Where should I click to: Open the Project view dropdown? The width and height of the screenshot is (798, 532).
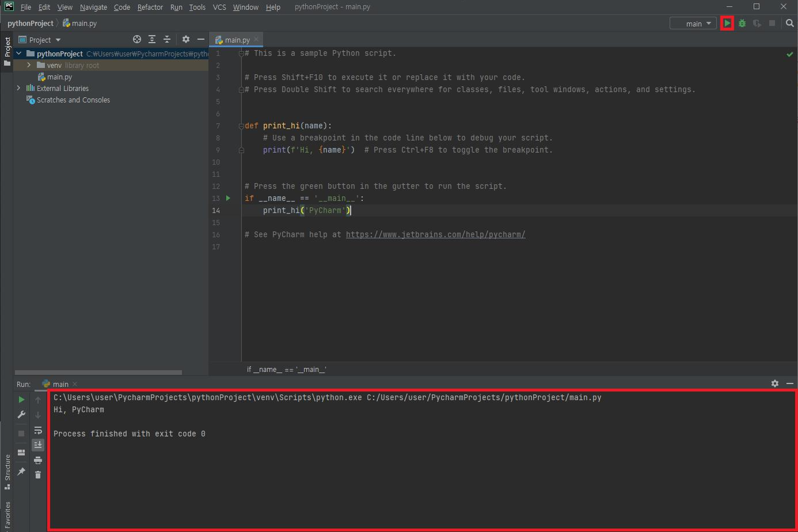point(40,40)
